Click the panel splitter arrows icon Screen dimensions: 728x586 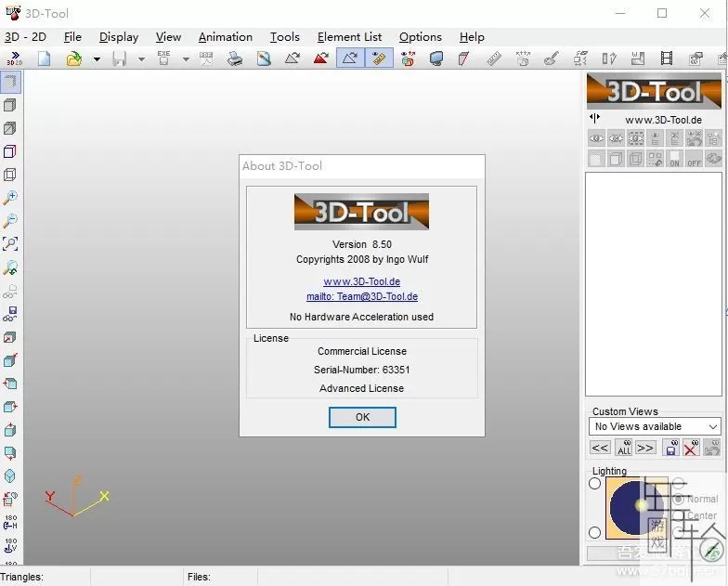point(594,118)
